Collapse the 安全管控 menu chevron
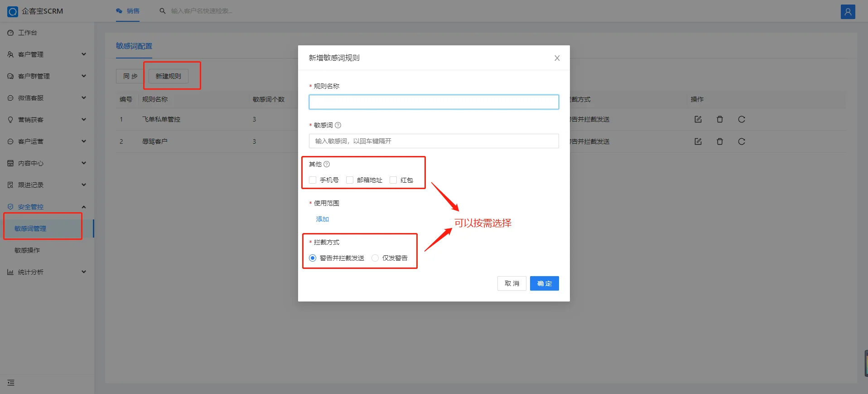The width and height of the screenshot is (868, 394). tap(84, 207)
